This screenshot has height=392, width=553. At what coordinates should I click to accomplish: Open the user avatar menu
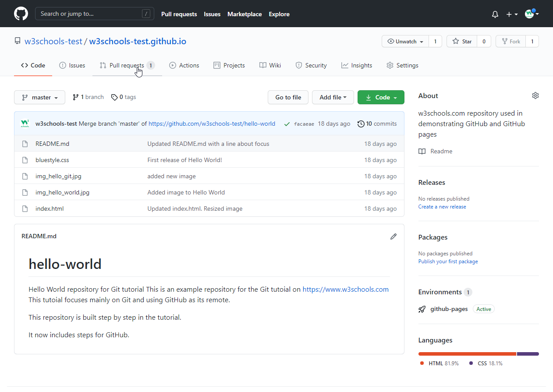coord(532,14)
